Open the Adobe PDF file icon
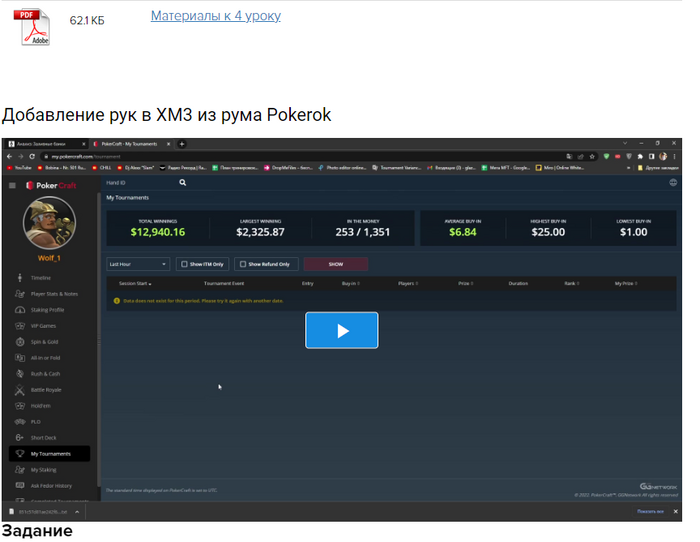The width and height of the screenshot is (700, 542). (32, 26)
